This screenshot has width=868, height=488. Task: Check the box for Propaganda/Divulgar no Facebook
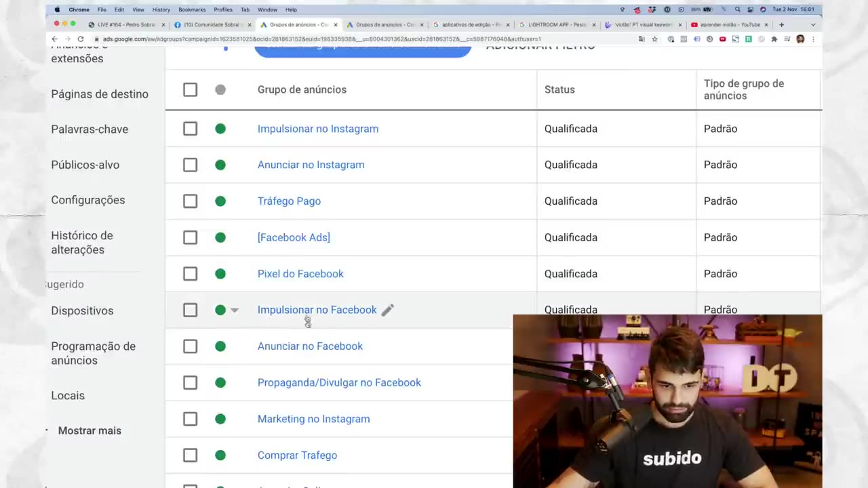click(x=190, y=383)
